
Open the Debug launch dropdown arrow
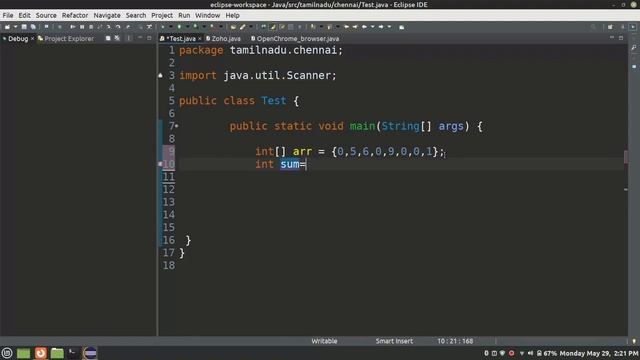tap(171, 27)
